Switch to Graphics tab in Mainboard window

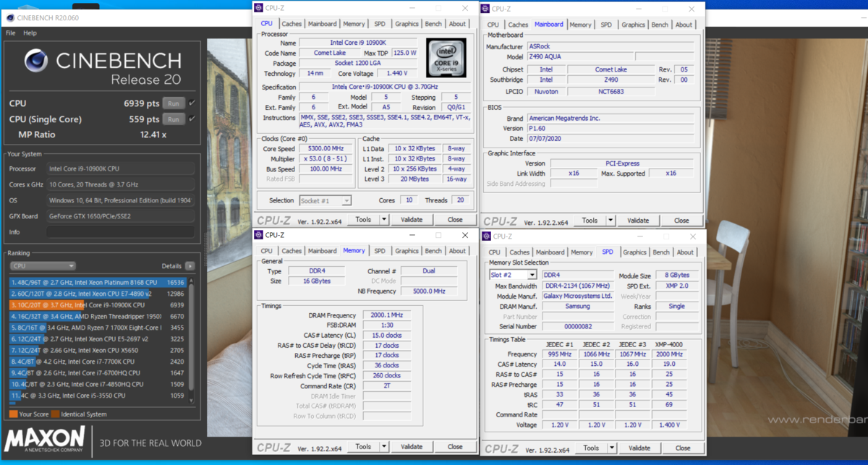pos(633,25)
